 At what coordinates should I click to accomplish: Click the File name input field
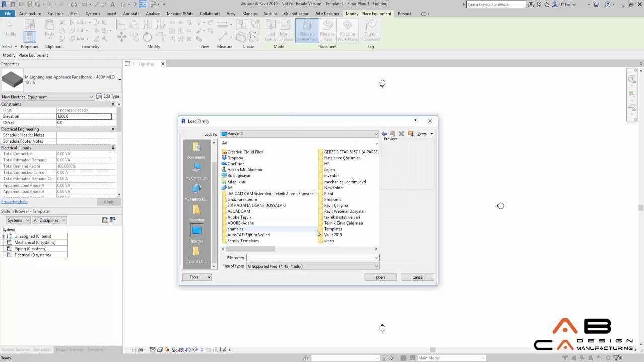click(x=309, y=258)
